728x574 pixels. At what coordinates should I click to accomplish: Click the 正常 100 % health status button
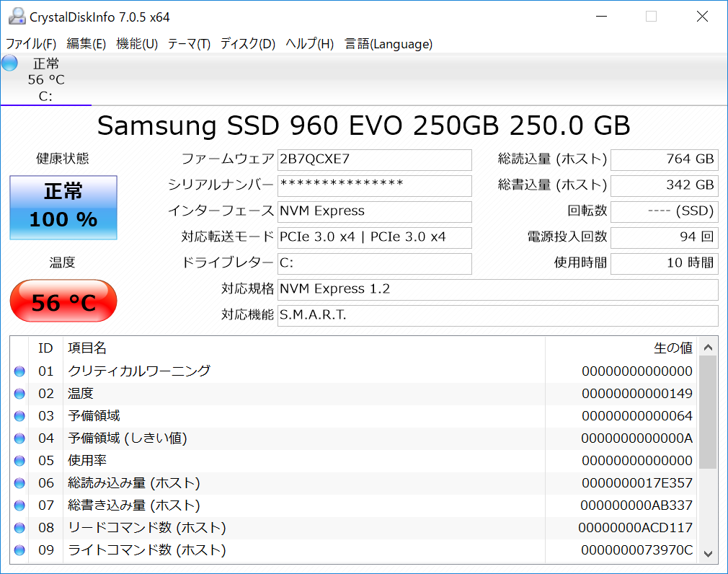(63, 207)
